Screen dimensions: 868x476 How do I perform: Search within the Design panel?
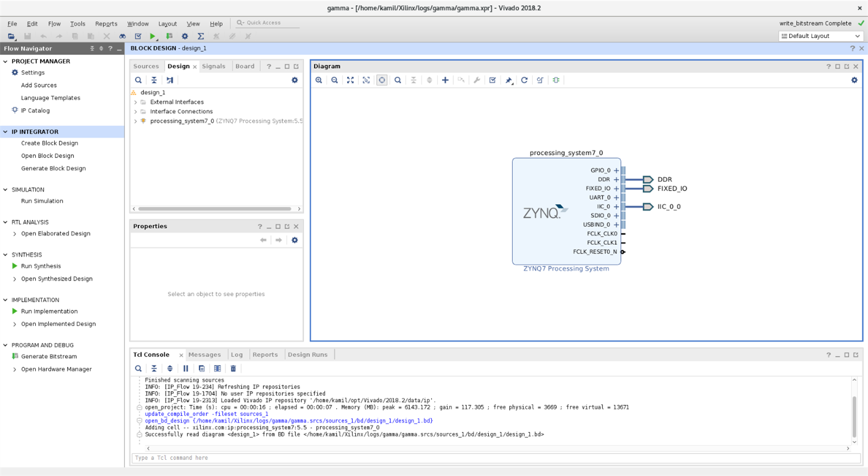click(139, 80)
